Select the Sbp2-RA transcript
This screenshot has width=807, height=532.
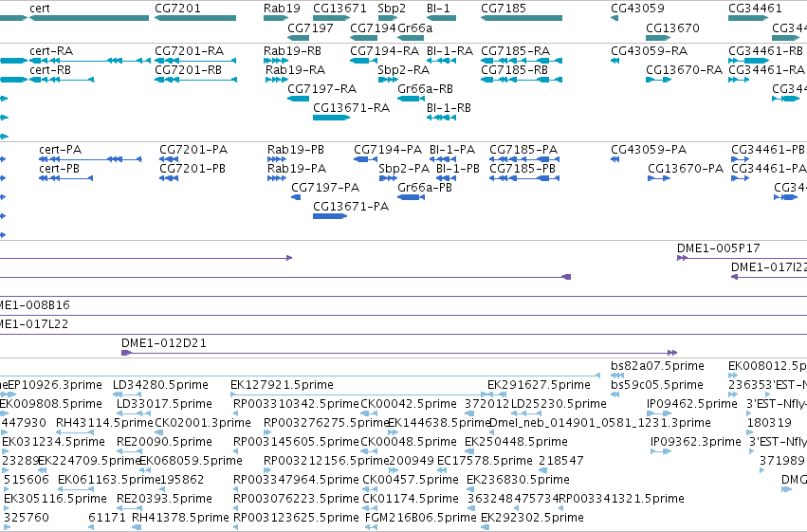(388, 80)
